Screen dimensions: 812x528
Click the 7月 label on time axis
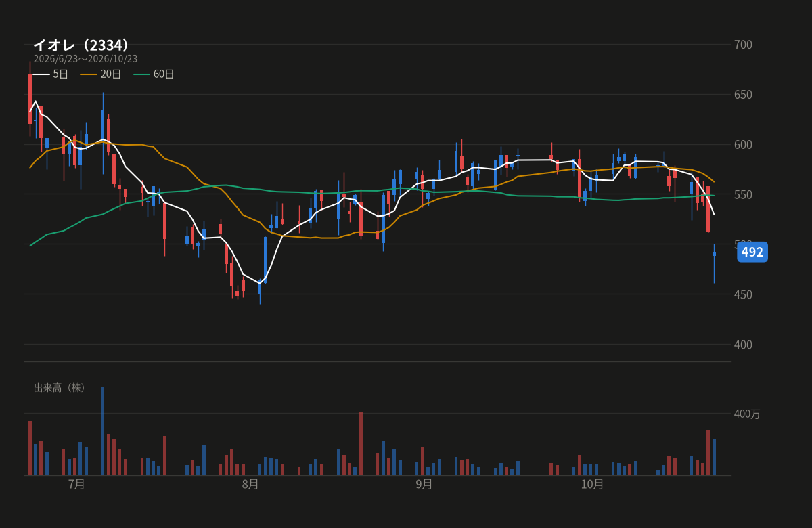point(76,485)
